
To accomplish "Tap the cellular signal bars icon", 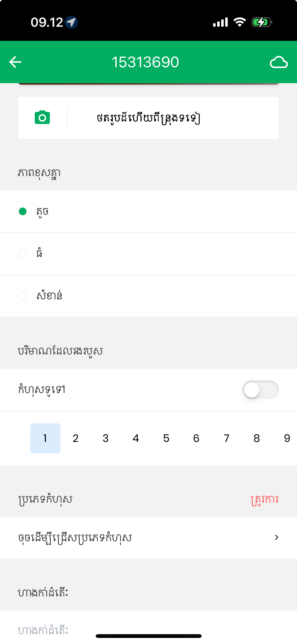I will click(x=220, y=22).
